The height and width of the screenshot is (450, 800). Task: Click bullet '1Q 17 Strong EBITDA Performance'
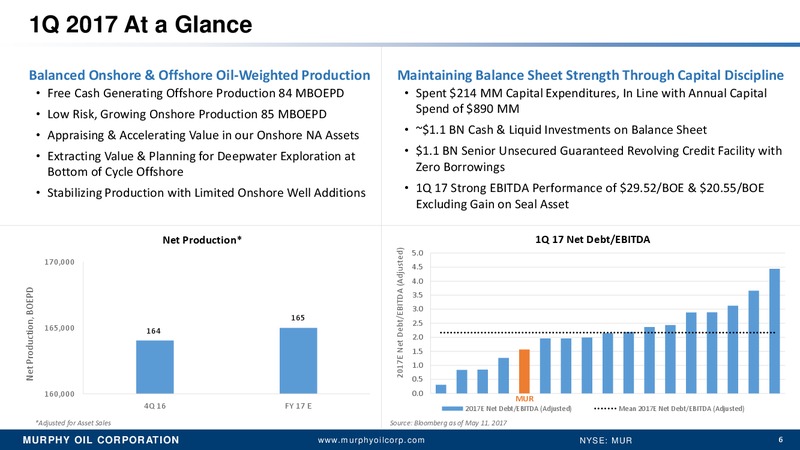[x=590, y=196]
